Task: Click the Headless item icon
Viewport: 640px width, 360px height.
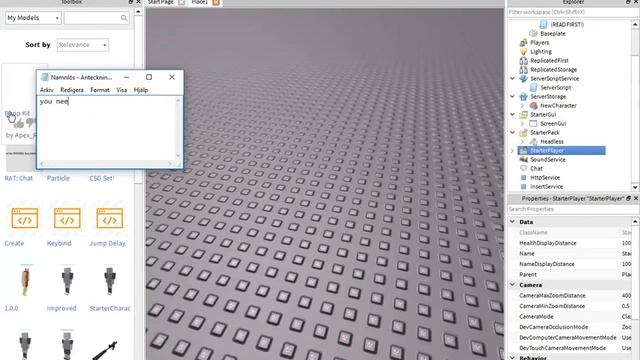Action: coord(533,141)
